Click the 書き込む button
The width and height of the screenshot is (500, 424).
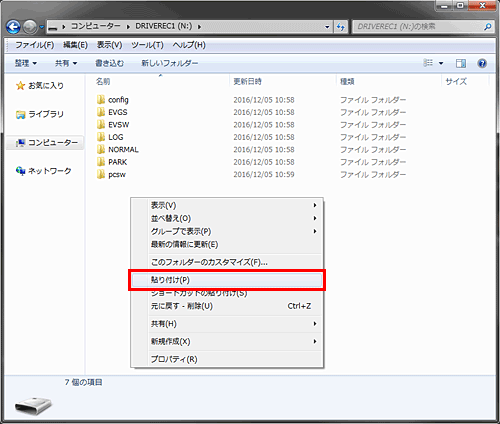click(109, 63)
